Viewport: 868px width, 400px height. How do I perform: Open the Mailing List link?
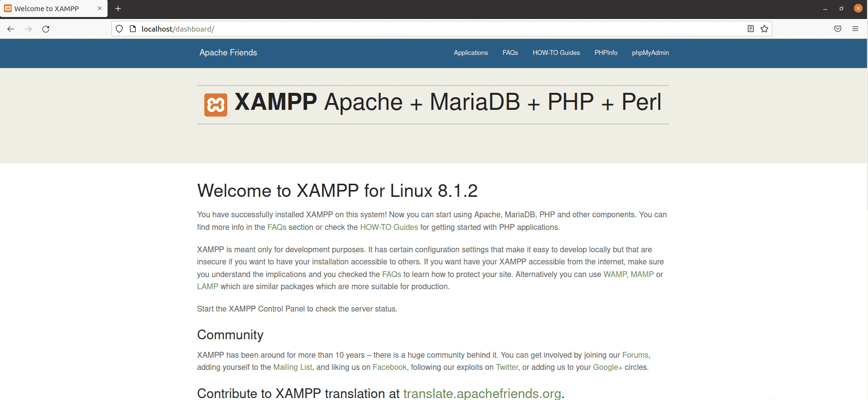[293, 367]
